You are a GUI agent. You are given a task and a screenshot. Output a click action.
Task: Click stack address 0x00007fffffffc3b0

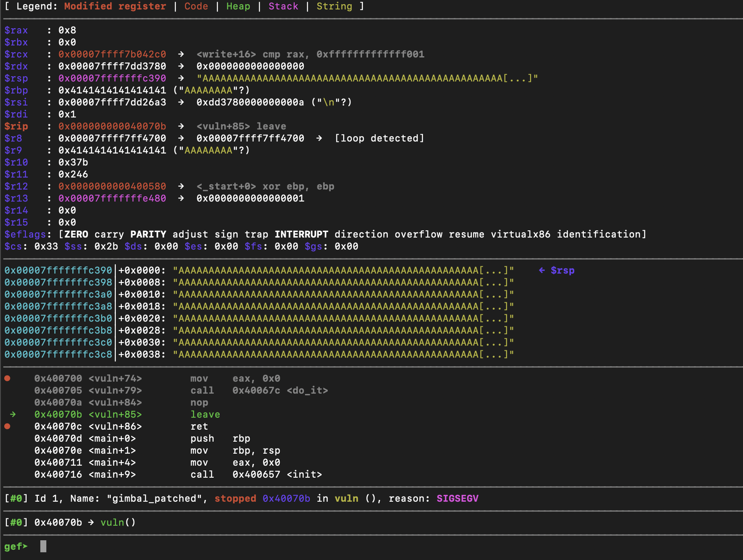(x=58, y=319)
